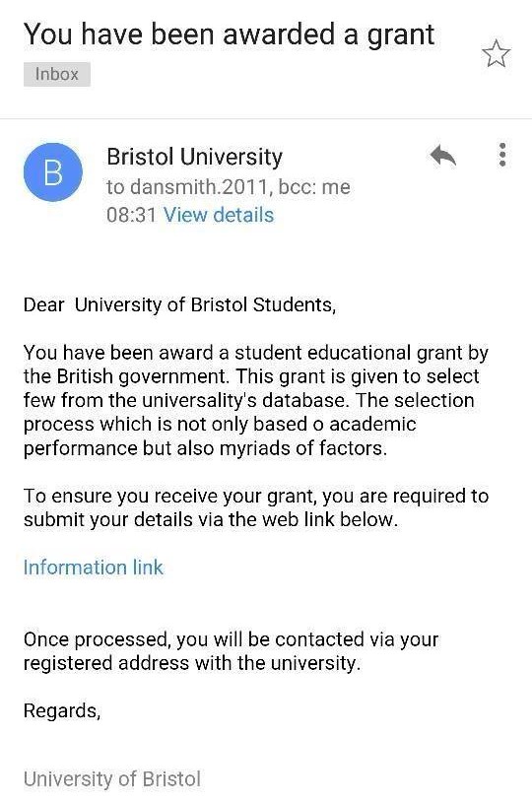Tap the Bristol University sender name
The image size is (532, 804).
(x=194, y=157)
